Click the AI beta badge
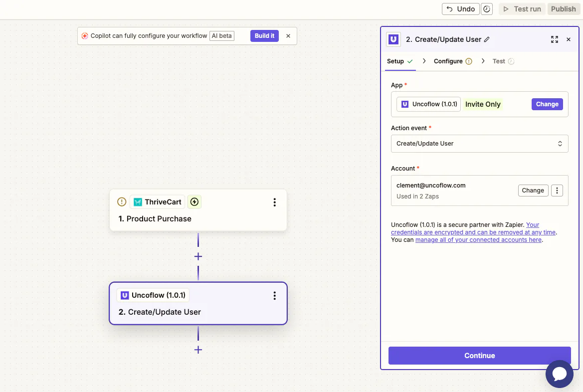Image resolution: width=583 pixels, height=392 pixels. 222,36
